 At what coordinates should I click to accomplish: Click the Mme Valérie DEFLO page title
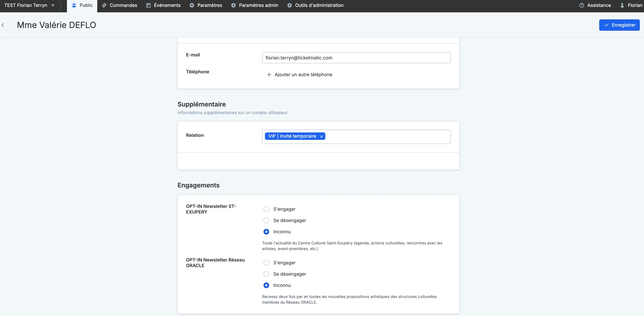tap(57, 25)
